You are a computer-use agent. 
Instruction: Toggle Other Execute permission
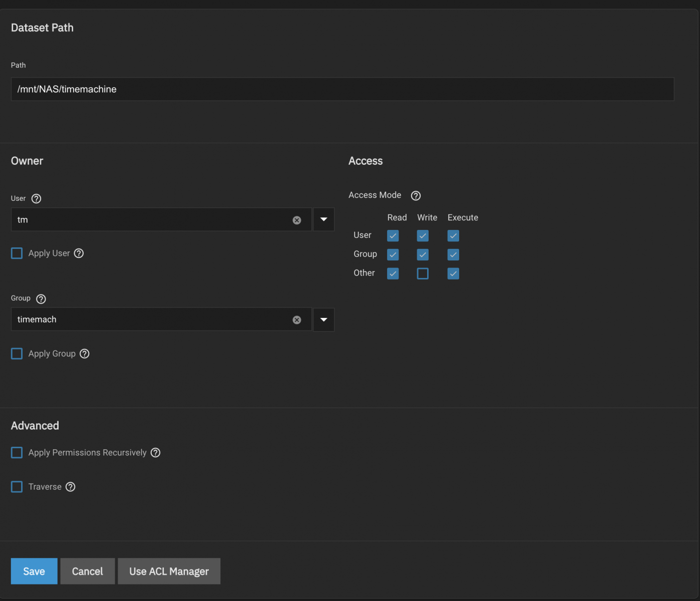[453, 274]
